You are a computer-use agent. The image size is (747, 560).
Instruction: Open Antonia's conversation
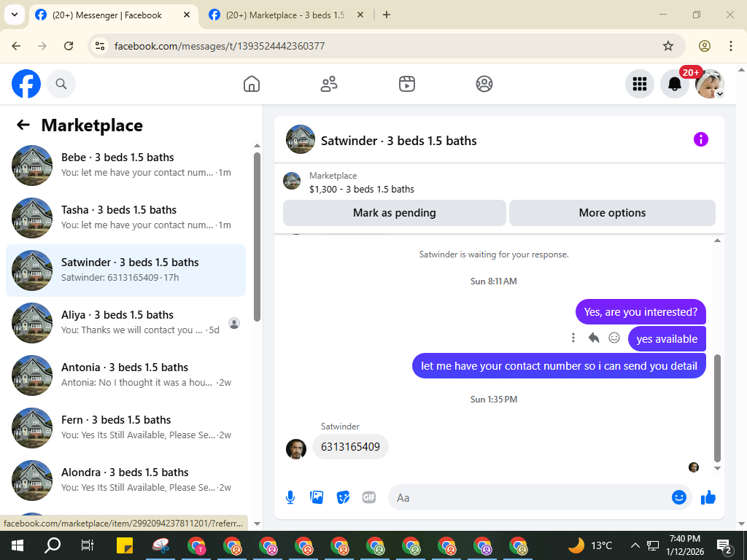tap(125, 375)
